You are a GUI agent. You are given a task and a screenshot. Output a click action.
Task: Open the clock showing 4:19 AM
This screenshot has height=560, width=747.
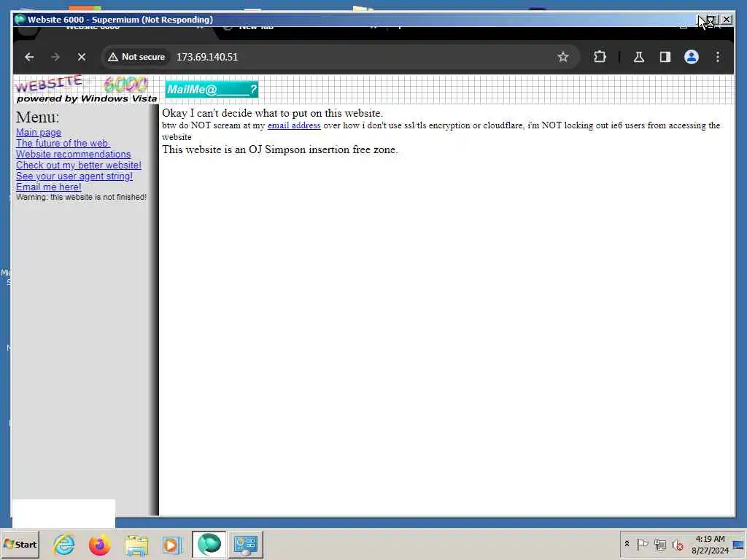point(710,544)
